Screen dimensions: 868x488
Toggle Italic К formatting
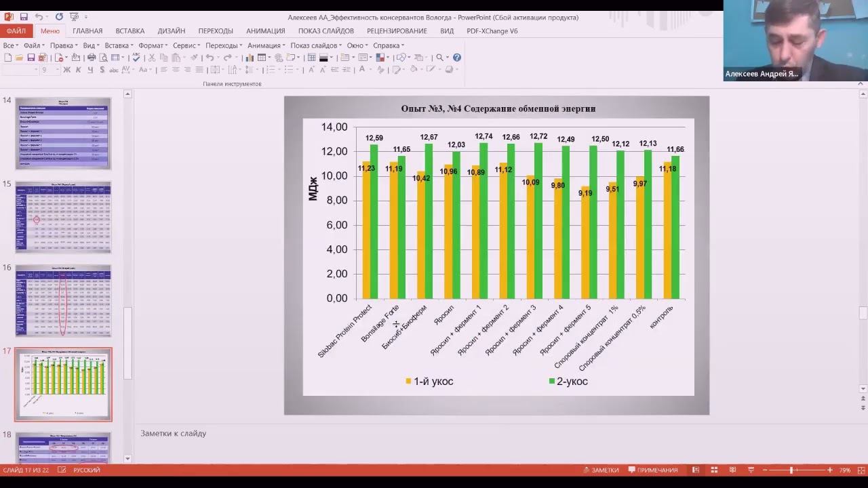pos(79,69)
